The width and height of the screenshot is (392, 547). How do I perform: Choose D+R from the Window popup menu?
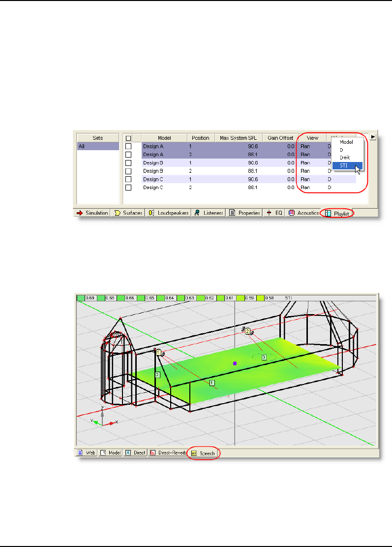tap(347, 158)
